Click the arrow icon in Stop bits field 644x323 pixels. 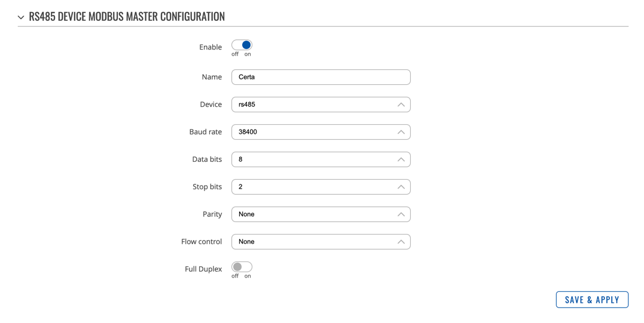pyautogui.click(x=401, y=187)
